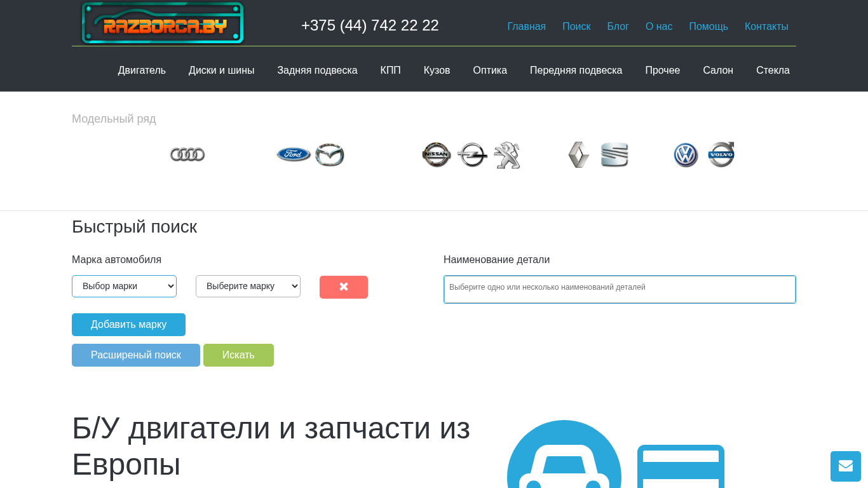Image resolution: width=868 pixels, height=488 pixels.
Task: Open the 'КПП' category
Action: (391, 71)
